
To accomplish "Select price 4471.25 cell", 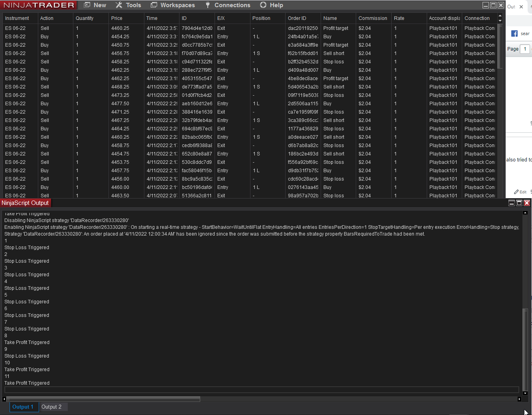I will tap(126, 112).
